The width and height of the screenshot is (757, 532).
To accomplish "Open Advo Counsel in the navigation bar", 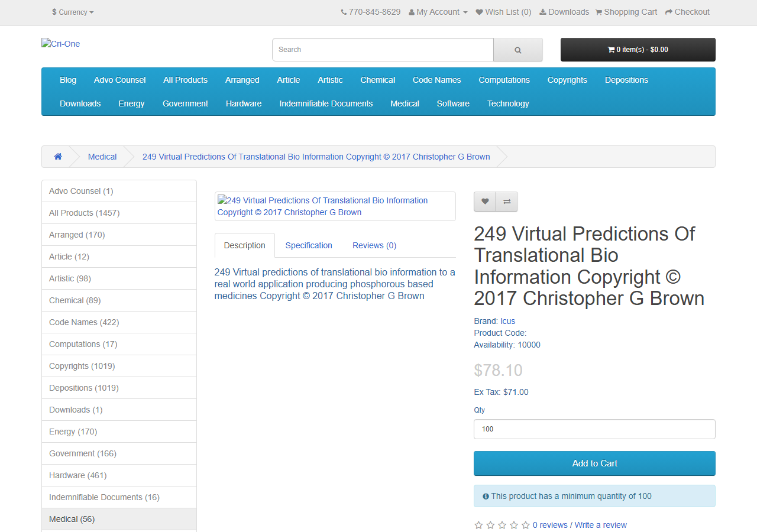I will point(120,80).
